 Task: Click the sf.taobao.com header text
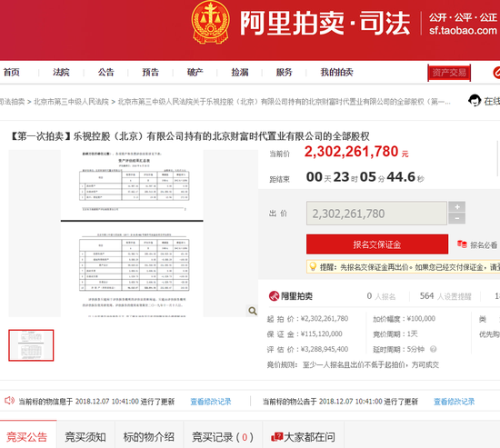(463, 31)
